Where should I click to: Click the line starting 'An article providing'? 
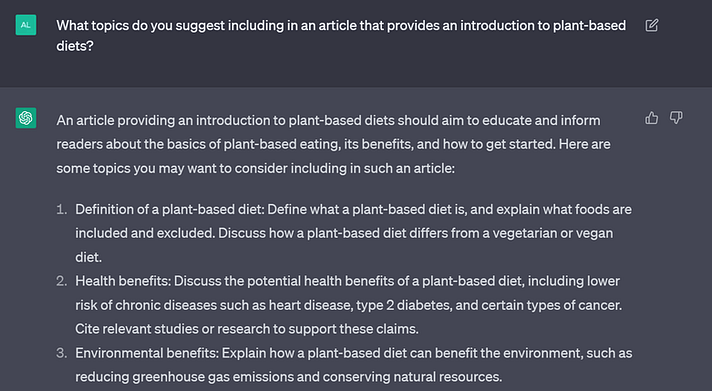point(328,120)
